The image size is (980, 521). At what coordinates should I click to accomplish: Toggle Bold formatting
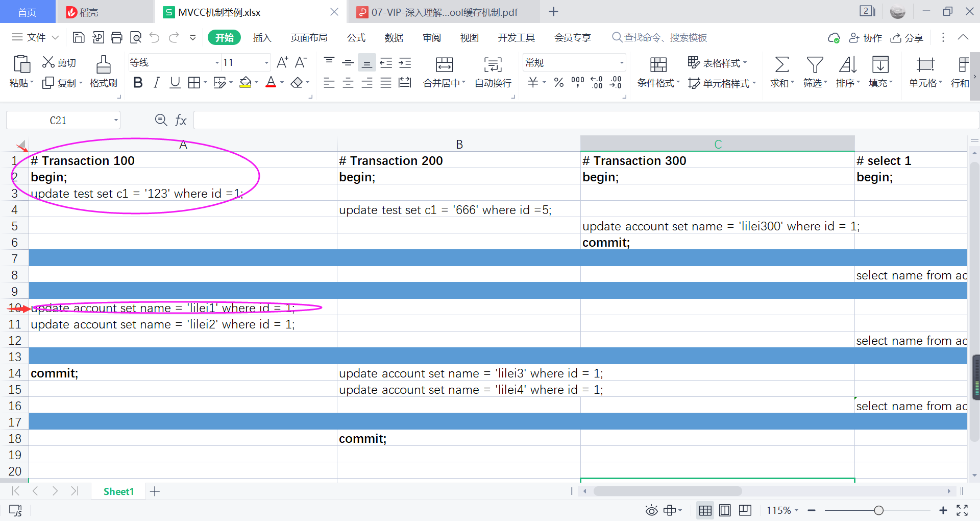coord(138,83)
